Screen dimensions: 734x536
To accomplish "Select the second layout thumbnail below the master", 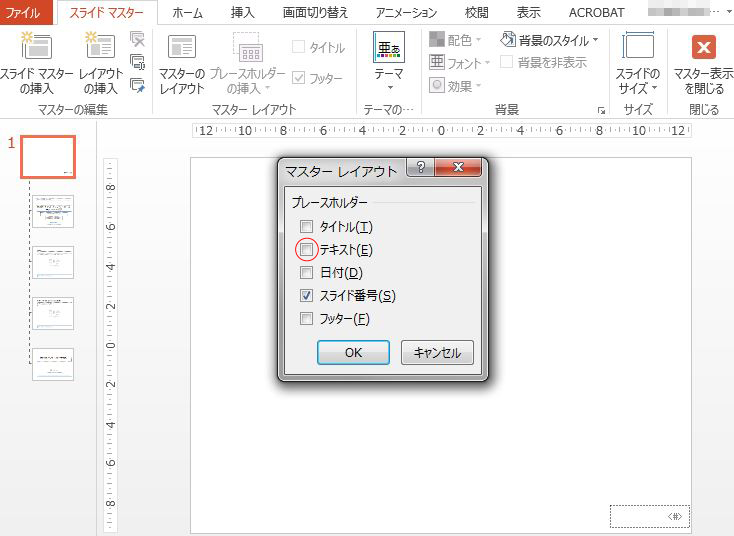I will (53, 262).
